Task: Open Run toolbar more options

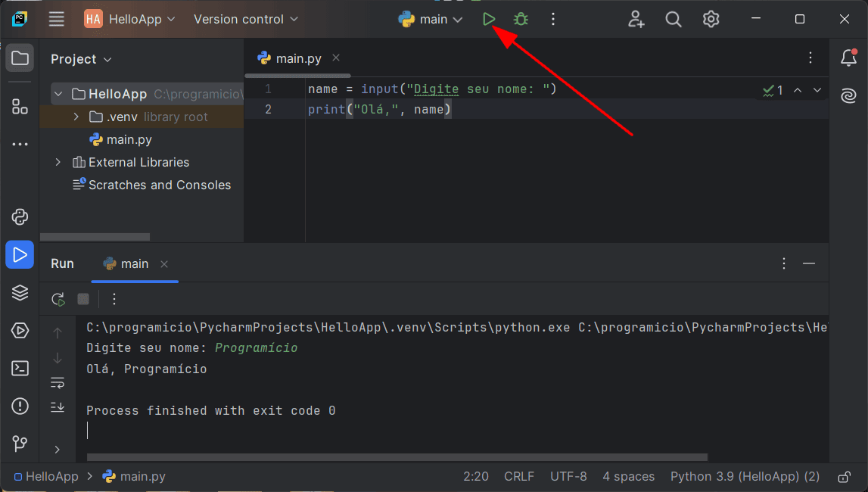Action: pyautogui.click(x=114, y=300)
